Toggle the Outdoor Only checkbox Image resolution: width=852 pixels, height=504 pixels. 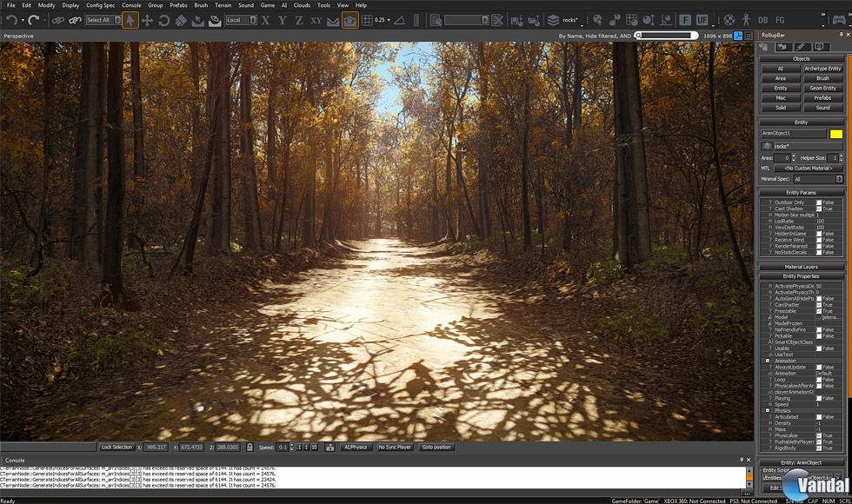pyautogui.click(x=819, y=202)
